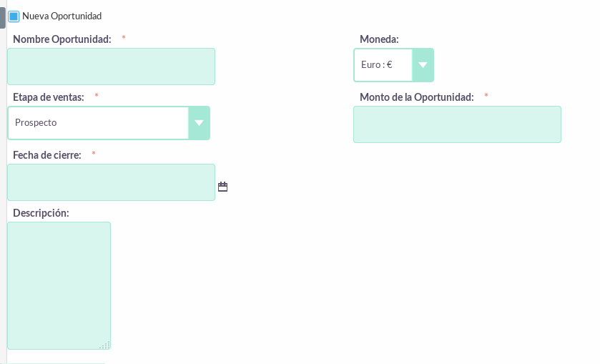
Task: Focus the Fecha de cierre date field
Action: point(111,182)
